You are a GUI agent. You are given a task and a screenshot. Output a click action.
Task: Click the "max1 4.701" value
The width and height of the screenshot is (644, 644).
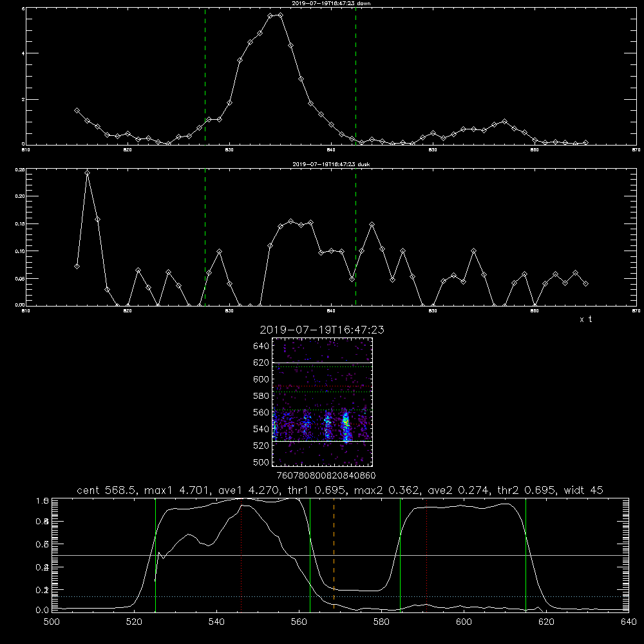click(176, 490)
